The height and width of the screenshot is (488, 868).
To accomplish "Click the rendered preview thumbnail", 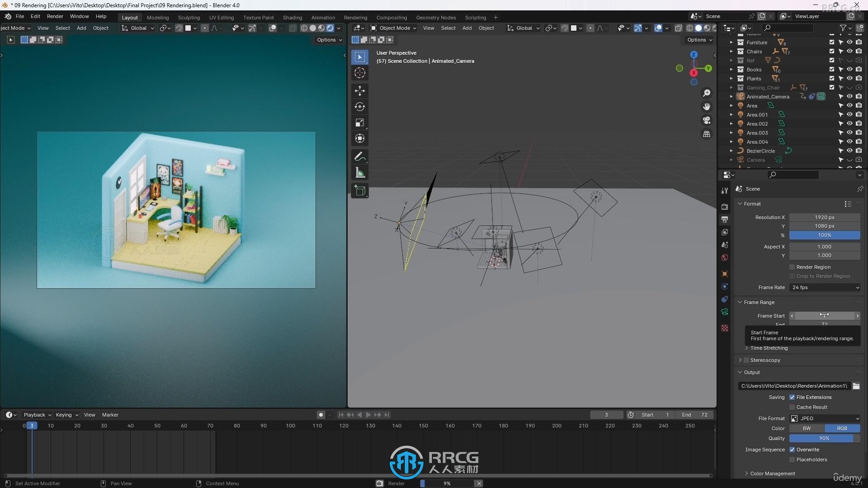I will pos(176,209).
